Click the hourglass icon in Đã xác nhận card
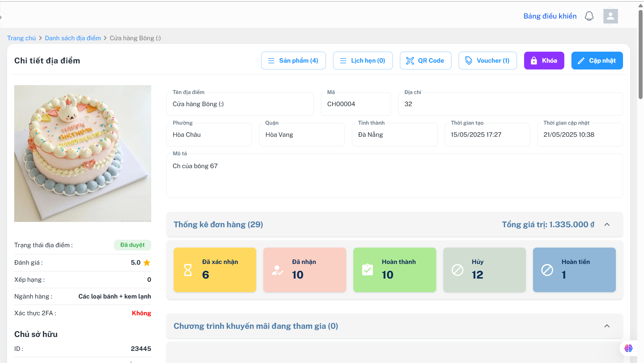The height and width of the screenshot is (363, 644). [188, 270]
